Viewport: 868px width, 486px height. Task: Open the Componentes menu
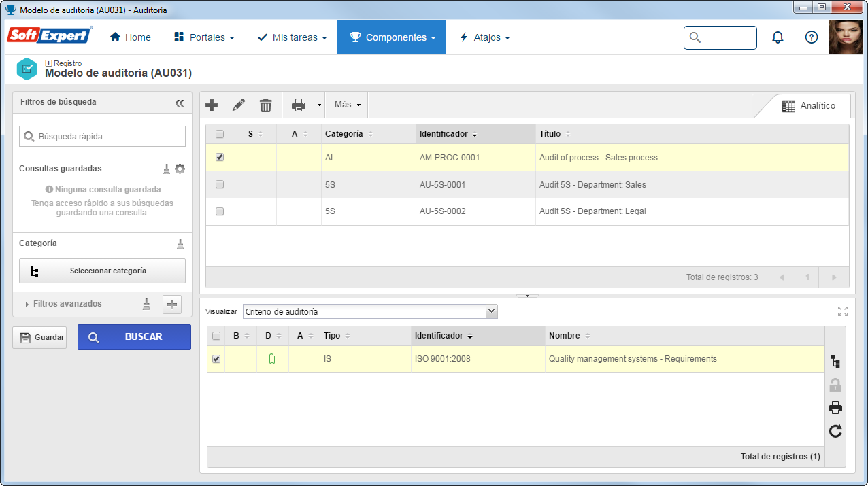(x=392, y=37)
